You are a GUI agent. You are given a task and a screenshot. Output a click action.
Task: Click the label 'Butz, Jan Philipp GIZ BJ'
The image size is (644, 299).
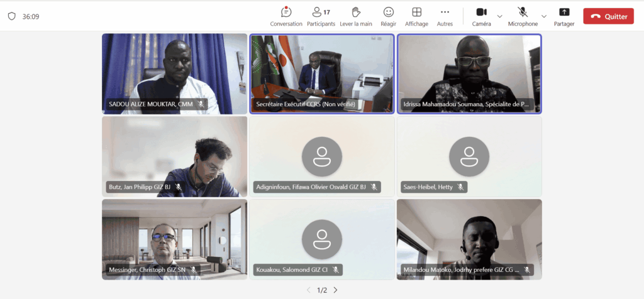(140, 187)
